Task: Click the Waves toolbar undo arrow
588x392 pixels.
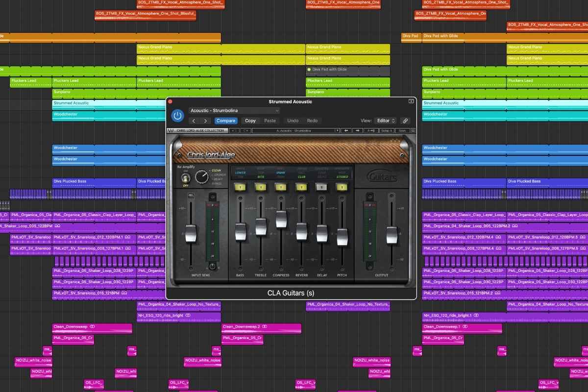Action: point(234,130)
